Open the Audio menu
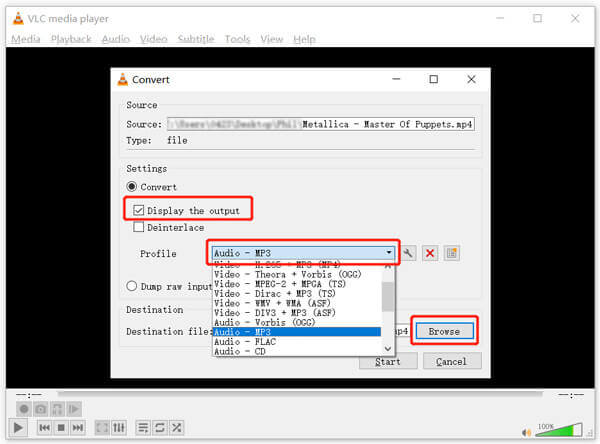The height and width of the screenshot is (444, 600). pos(116,39)
